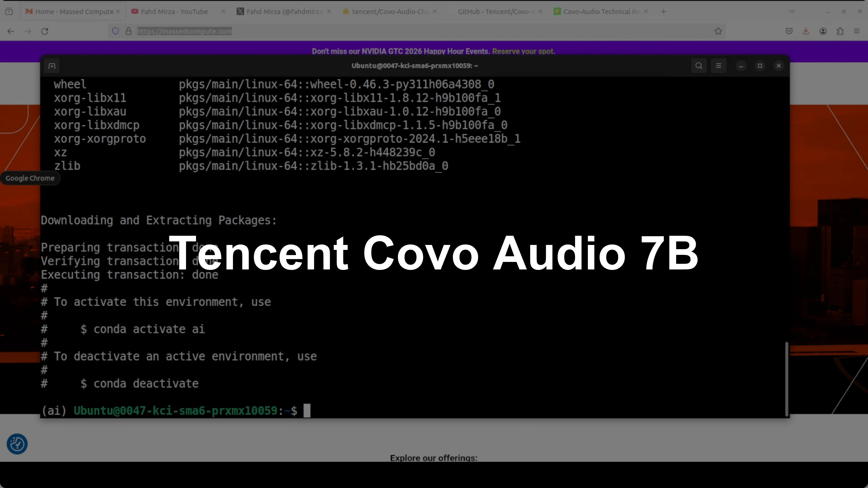The image size is (868, 488).
Task: Toggle bookmark star for massedcompute.com
Action: pos(718,31)
